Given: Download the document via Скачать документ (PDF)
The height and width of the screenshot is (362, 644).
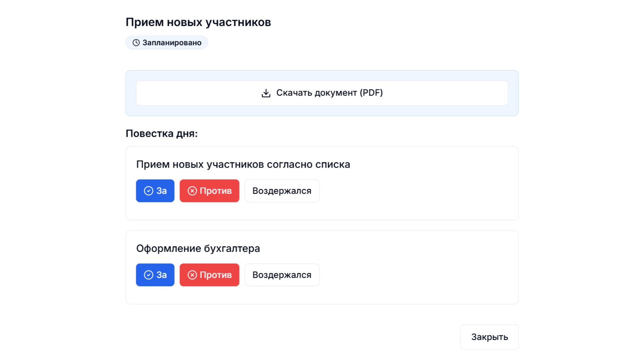Looking at the screenshot, I should pos(322,93).
